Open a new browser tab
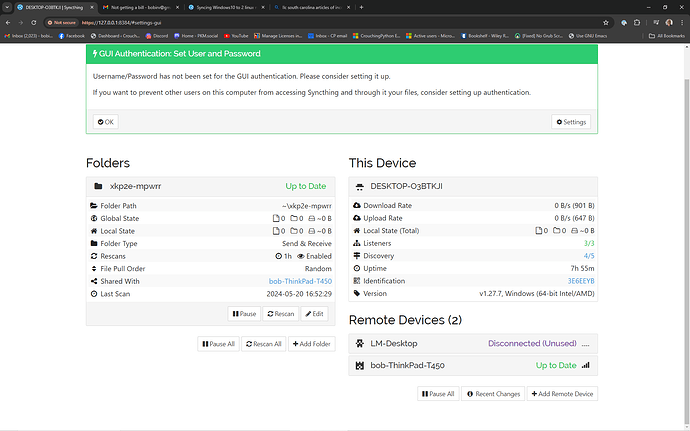 click(361, 7)
